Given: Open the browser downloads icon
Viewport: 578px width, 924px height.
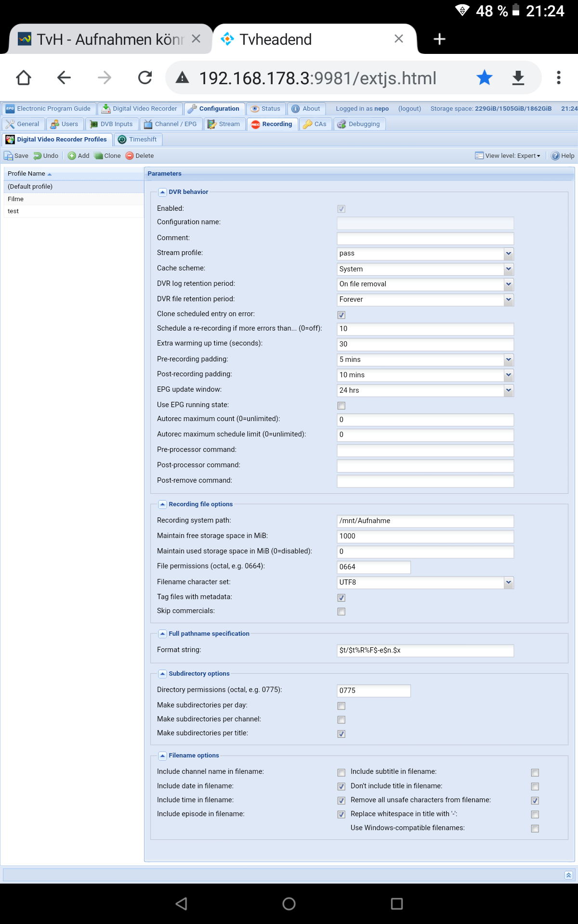Looking at the screenshot, I should click(518, 77).
